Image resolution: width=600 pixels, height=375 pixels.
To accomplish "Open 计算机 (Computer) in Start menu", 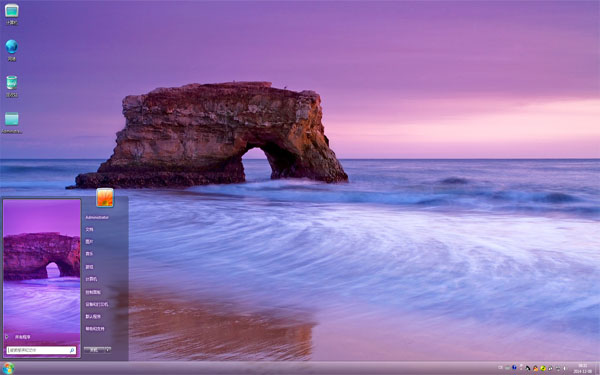I will coord(91,279).
